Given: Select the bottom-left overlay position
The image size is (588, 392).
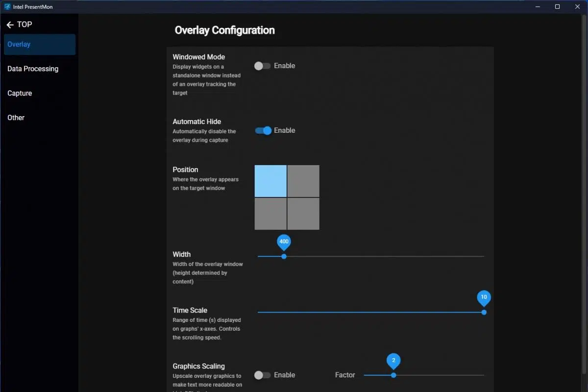Looking at the screenshot, I should coord(270,214).
